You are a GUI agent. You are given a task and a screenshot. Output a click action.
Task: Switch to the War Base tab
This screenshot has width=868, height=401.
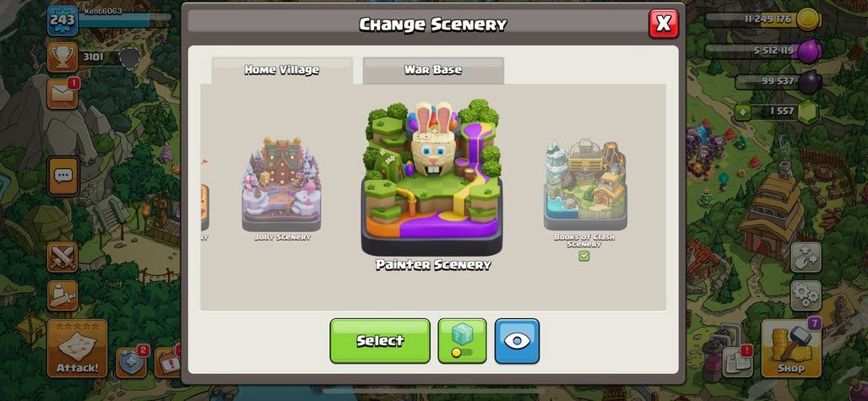click(x=433, y=70)
